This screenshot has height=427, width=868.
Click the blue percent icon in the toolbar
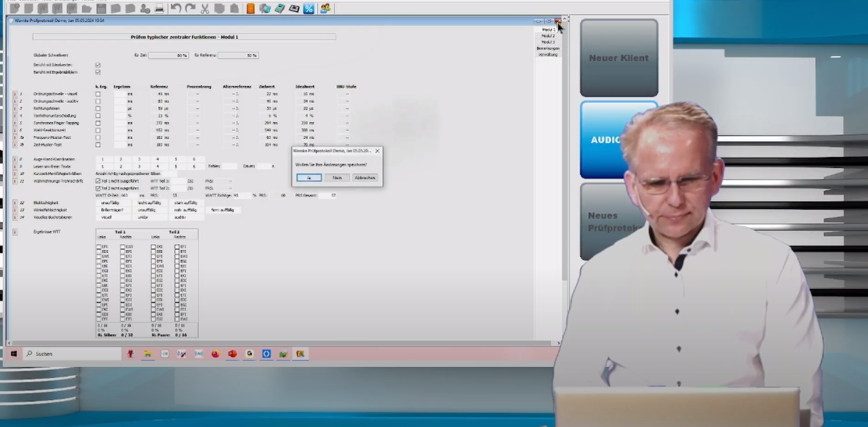[308, 8]
